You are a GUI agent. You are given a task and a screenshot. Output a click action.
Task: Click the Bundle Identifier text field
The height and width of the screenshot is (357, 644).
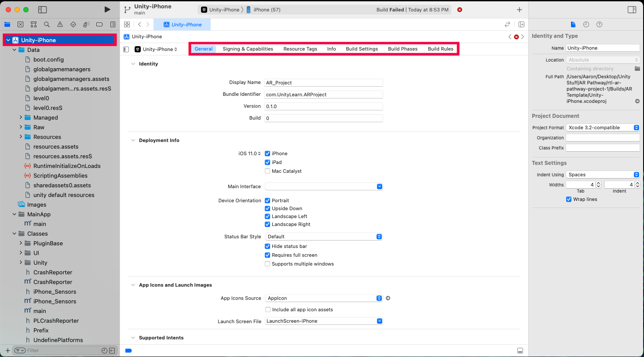[323, 95]
